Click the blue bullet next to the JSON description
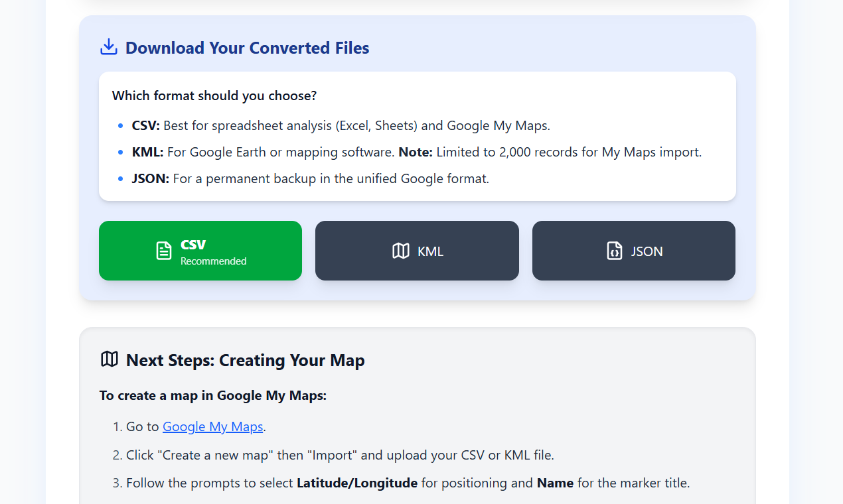The height and width of the screenshot is (504, 843). (119, 178)
